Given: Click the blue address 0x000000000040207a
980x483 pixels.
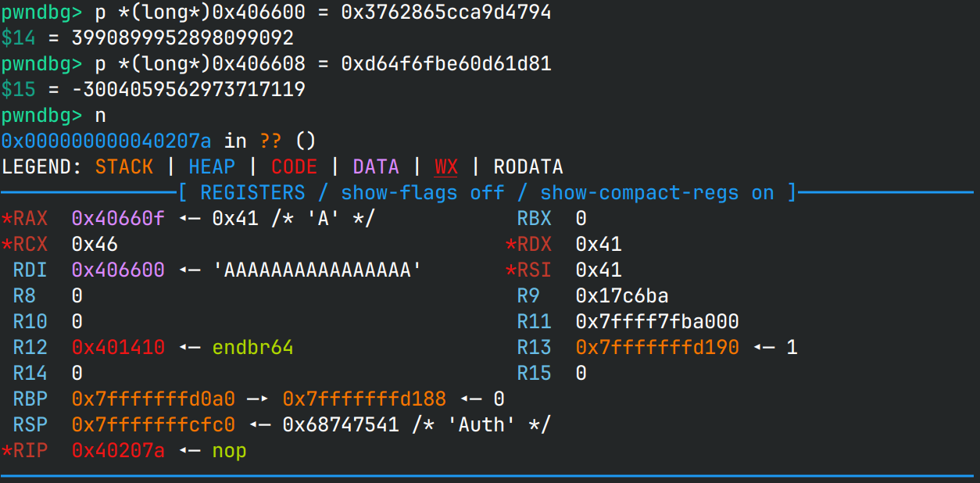Looking at the screenshot, I should [x=106, y=141].
